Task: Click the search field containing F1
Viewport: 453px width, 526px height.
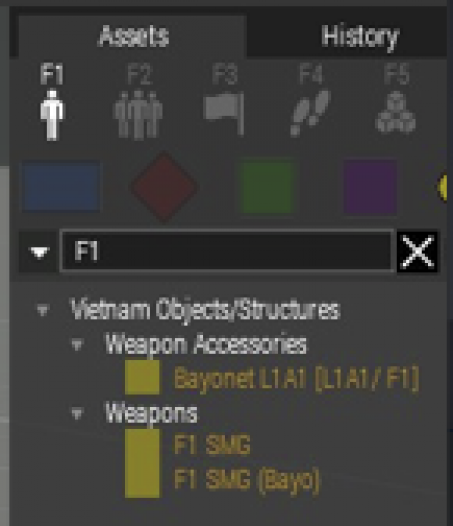Action: (227, 251)
